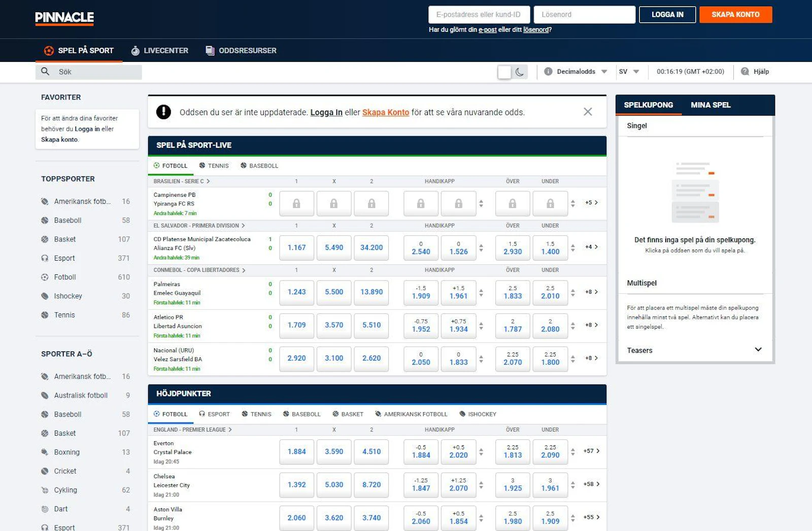Click the search magnifier icon
Screen dimensions: 812x531
click(45, 72)
